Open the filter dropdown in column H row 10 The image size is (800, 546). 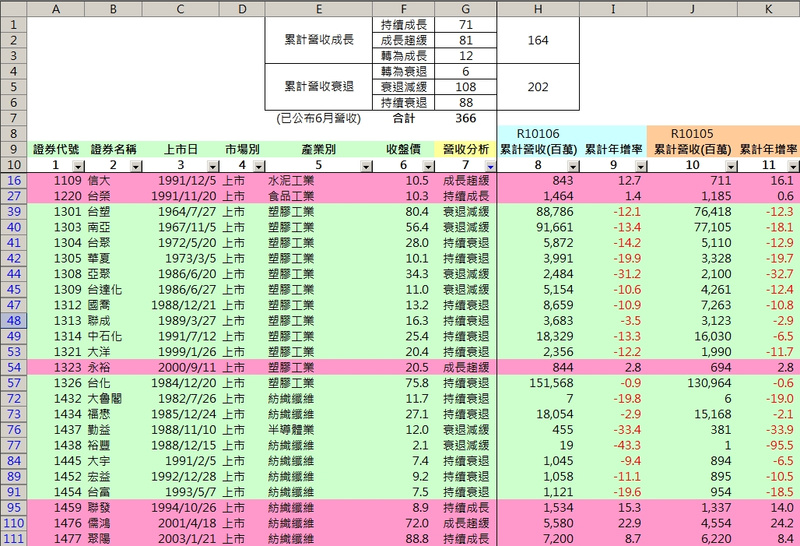(x=573, y=166)
